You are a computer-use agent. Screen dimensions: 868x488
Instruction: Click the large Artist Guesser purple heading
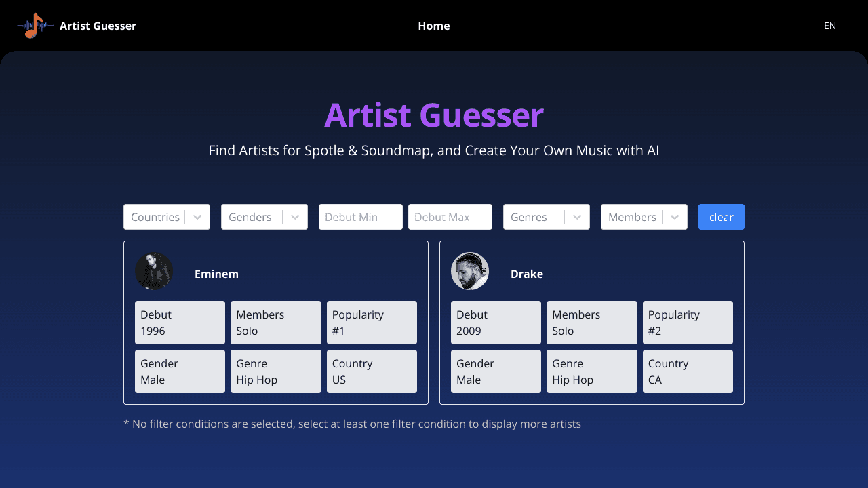[434, 115]
